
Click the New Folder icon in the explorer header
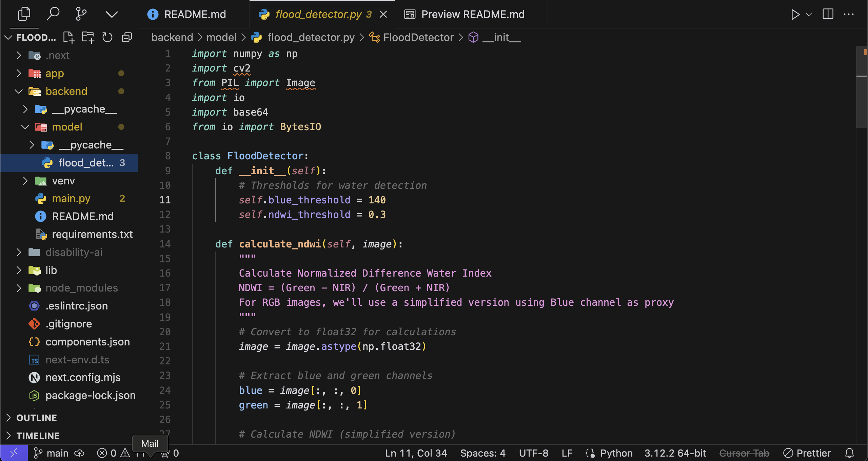point(88,37)
